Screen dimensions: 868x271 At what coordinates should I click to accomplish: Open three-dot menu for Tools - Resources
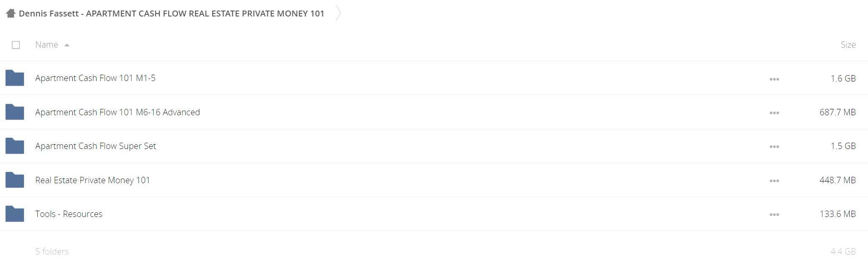[774, 214]
